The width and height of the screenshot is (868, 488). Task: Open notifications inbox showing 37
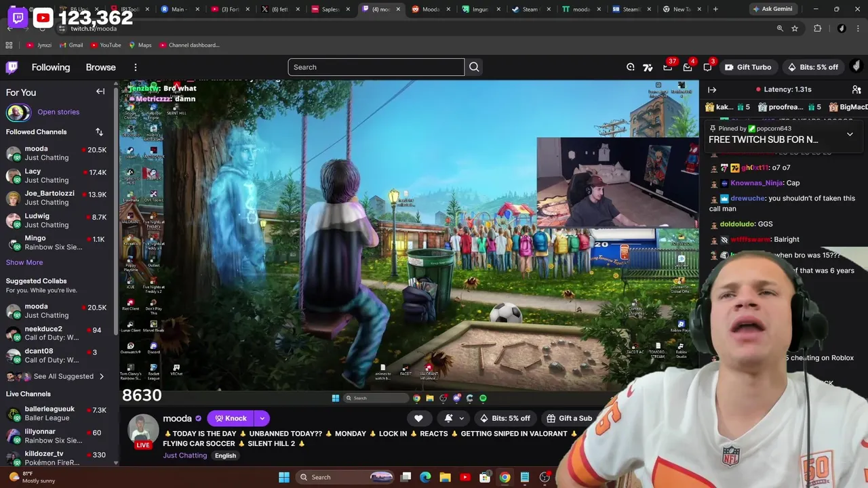point(668,67)
